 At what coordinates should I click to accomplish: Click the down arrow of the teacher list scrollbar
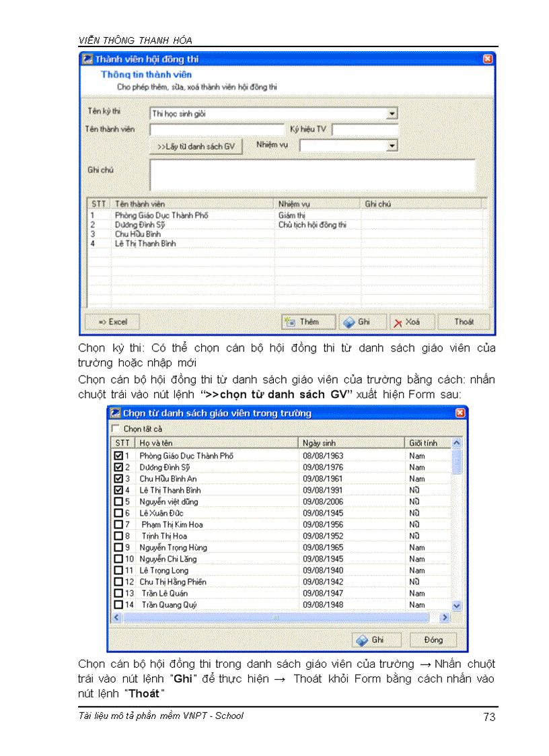pyautogui.click(x=457, y=605)
